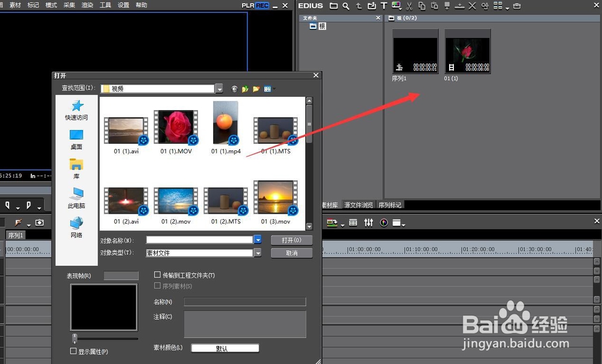602x364 pixels.
Task: Switch to the 源文件浏览 tab
Action: click(x=358, y=205)
